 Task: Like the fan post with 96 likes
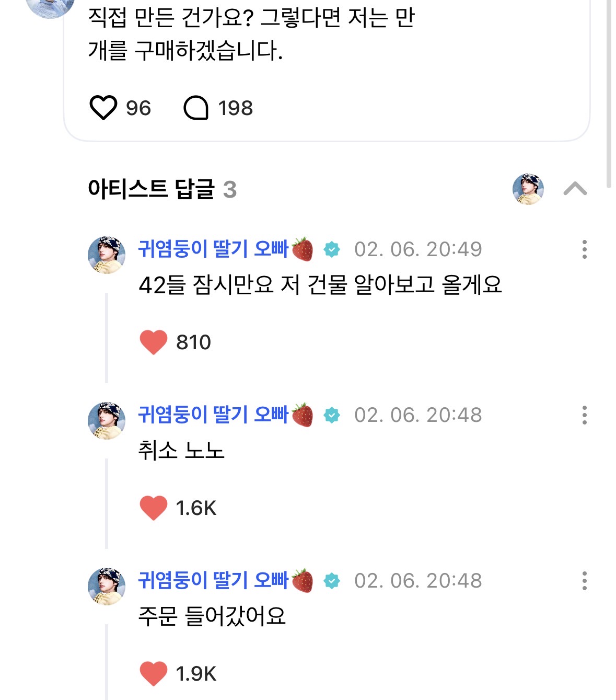(103, 108)
